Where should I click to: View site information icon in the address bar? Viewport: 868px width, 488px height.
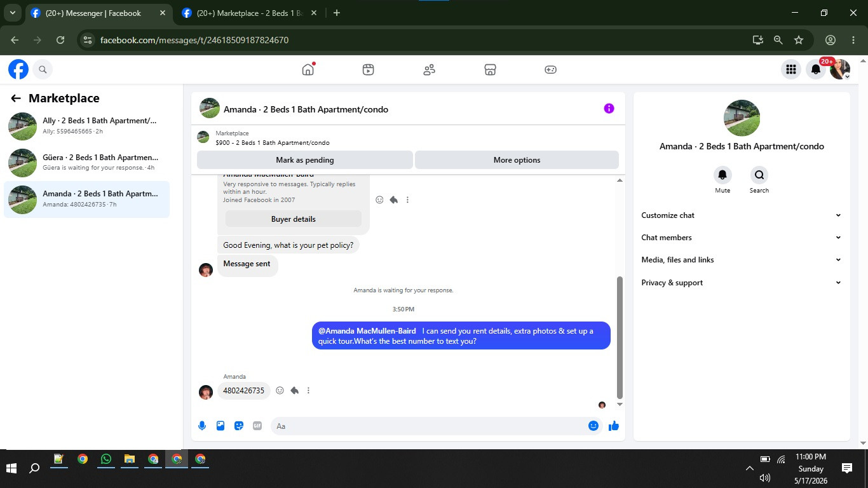click(88, 40)
